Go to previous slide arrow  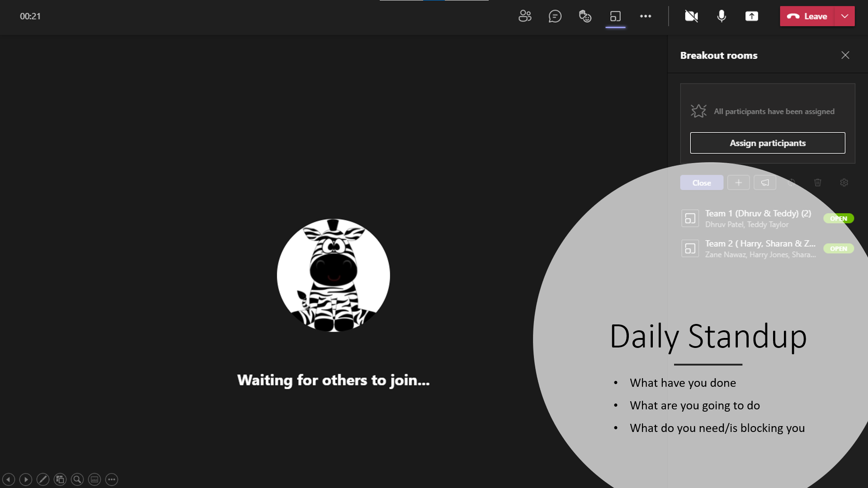(9, 479)
